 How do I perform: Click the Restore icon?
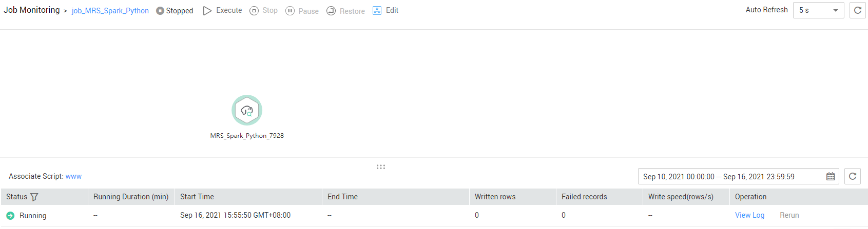click(331, 11)
